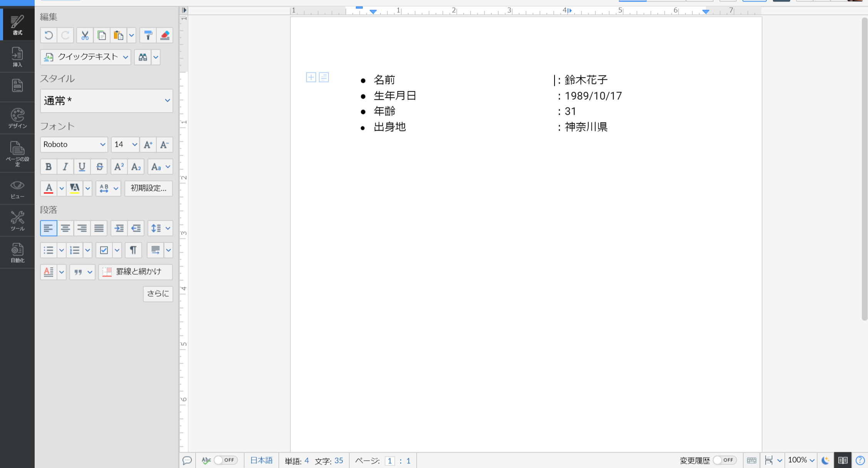Switch to the デザイン sidebar tab
Viewport: 868px width, 468px height.
17,118
